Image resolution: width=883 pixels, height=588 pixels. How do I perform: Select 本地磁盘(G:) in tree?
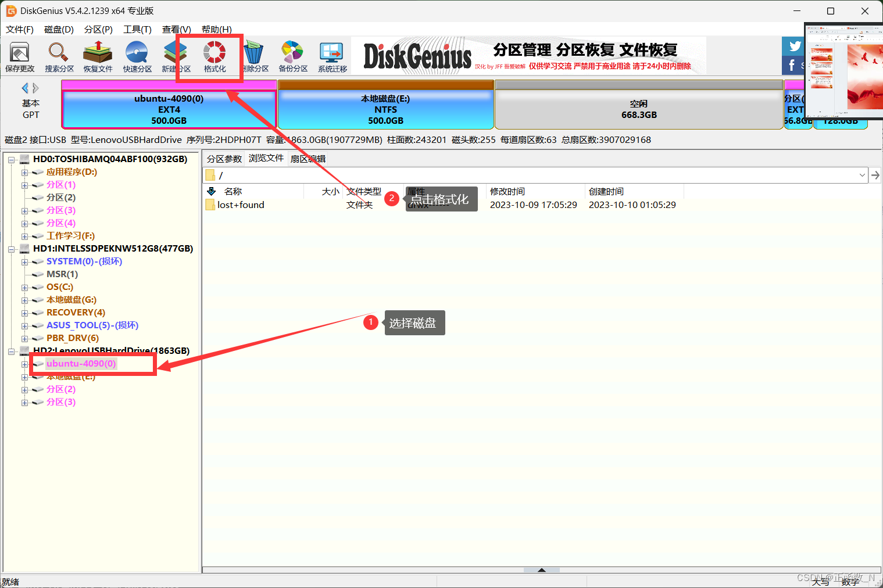[x=72, y=299]
